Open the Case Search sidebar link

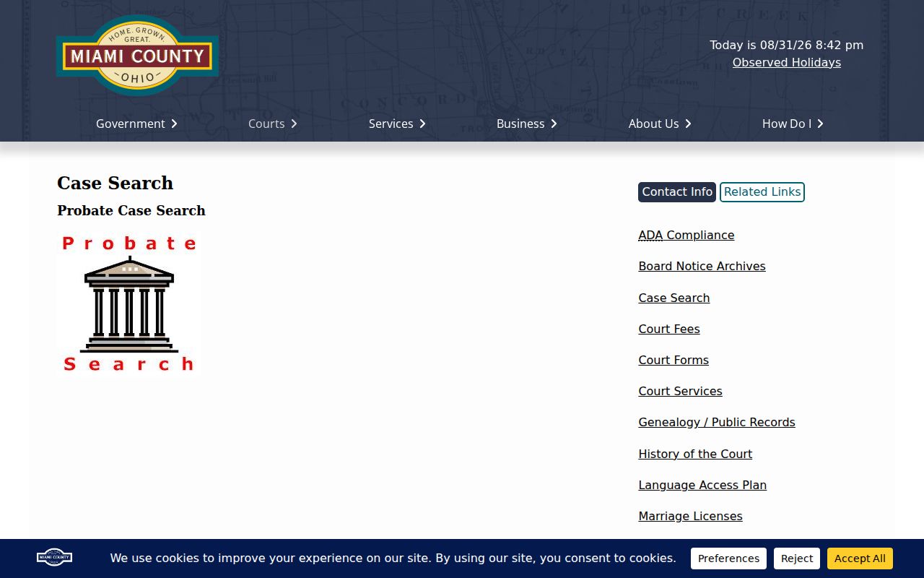(x=674, y=298)
